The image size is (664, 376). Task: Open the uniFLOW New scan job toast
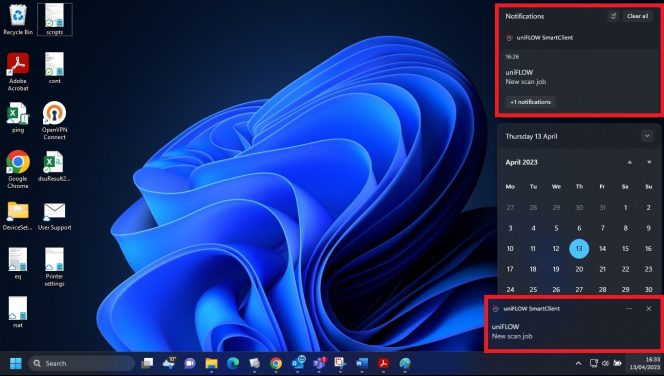click(573, 332)
